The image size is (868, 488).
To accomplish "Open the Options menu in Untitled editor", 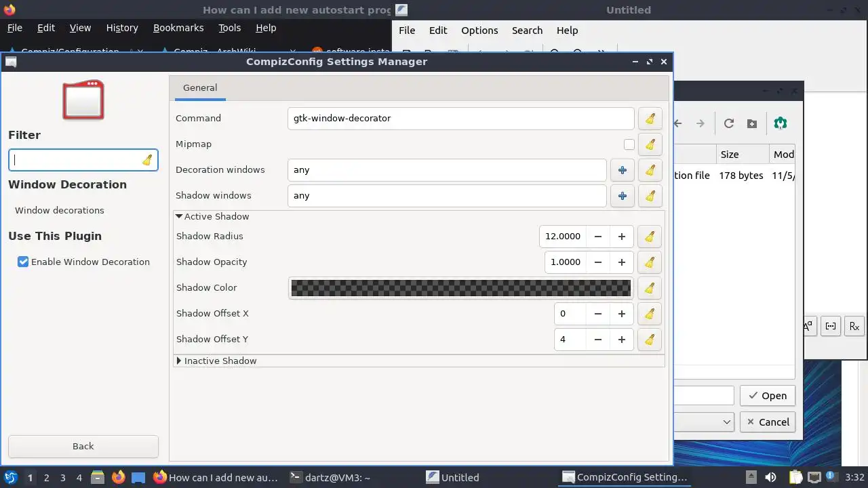I will pos(479,30).
